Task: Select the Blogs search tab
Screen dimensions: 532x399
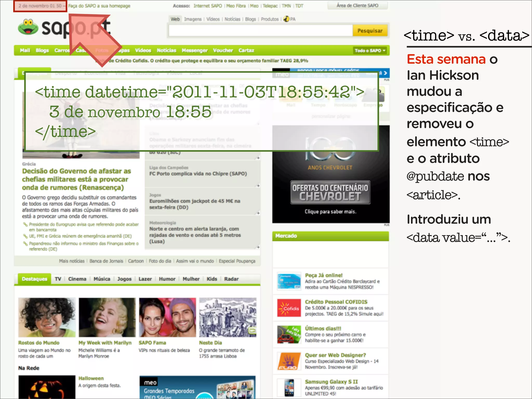Action: point(250,19)
